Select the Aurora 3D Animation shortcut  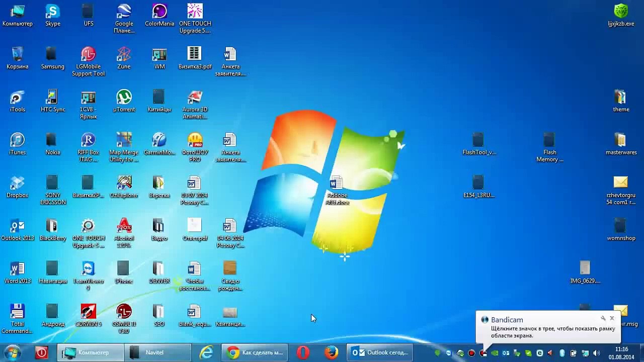(x=195, y=104)
